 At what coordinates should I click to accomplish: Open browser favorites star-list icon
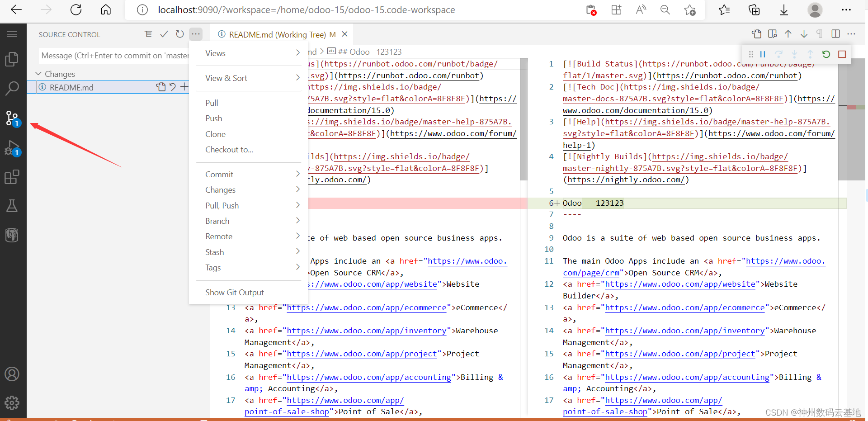724,10
